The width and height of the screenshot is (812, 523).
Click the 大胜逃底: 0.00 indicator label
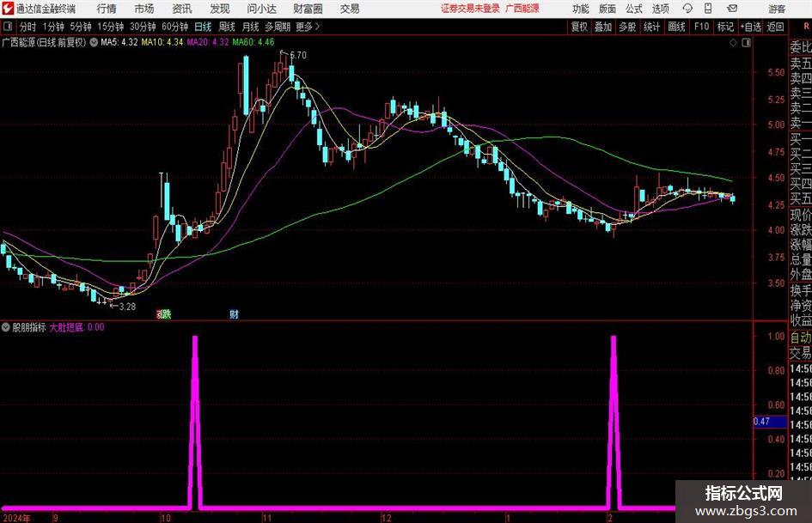[76, 327]
